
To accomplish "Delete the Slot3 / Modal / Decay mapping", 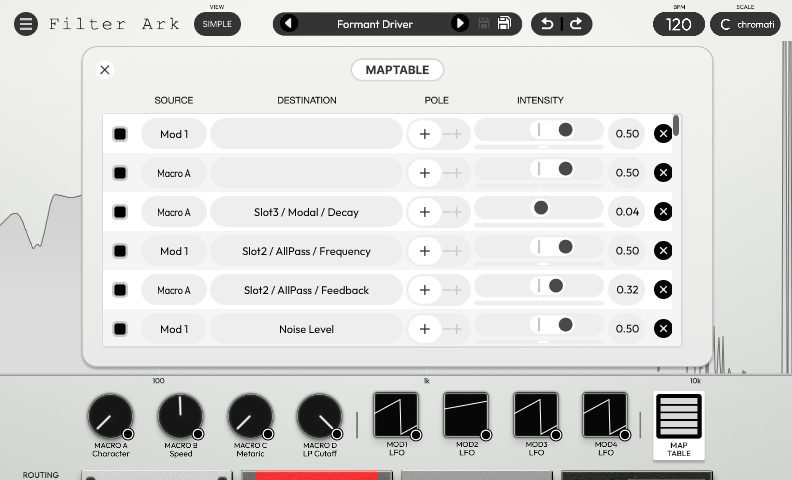I will tap(662, 212).
